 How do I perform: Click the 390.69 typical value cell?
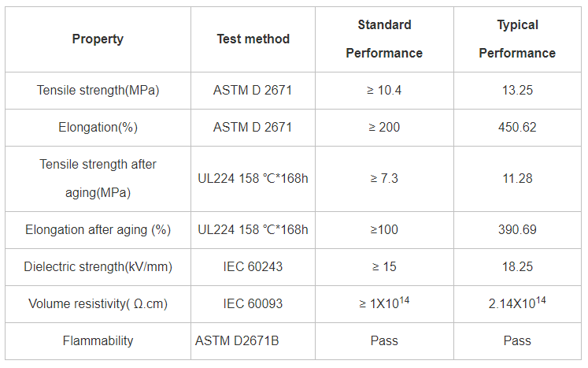point(517,230)
